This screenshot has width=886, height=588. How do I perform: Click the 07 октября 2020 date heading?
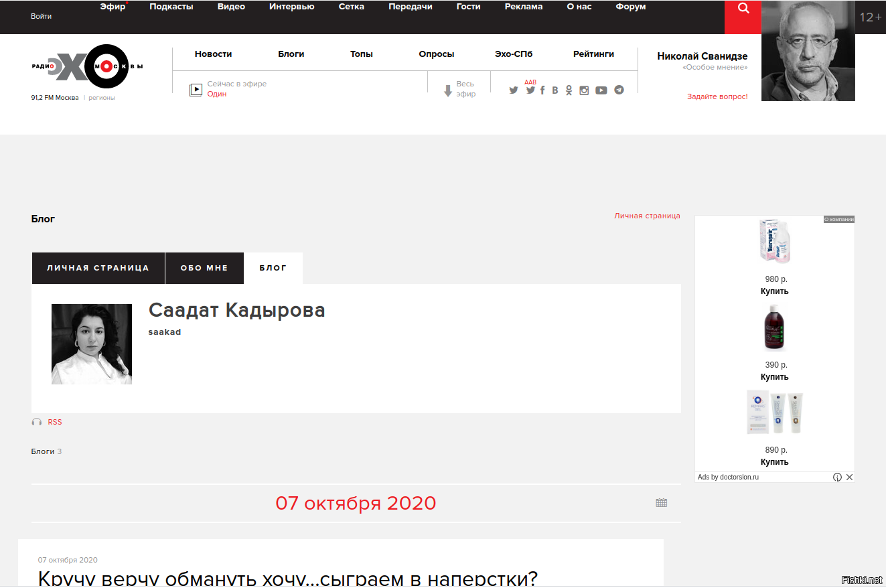pos(356,503)
